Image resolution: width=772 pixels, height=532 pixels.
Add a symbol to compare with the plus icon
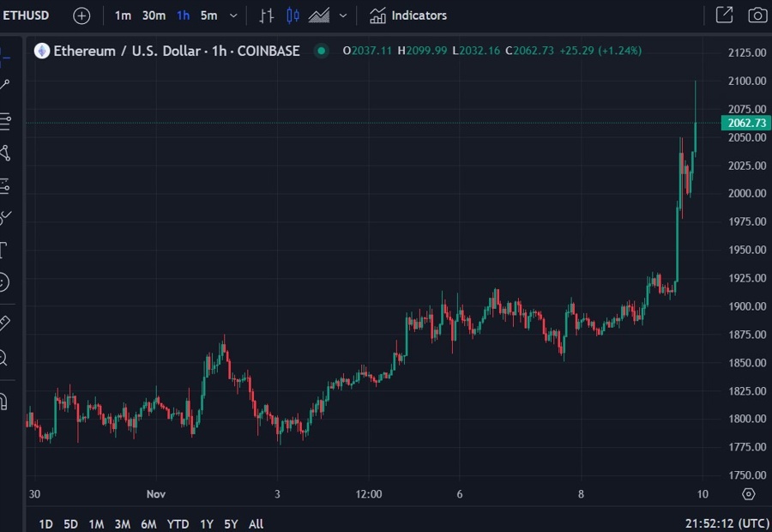pyautogui.click(x=81, y=15)
